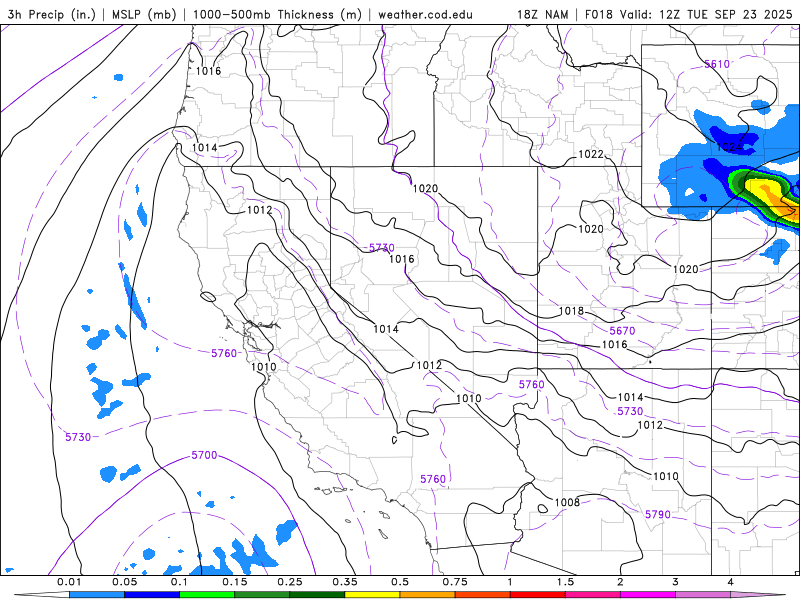
Task: Click the purple 5790 thickness label
Action: (x=658, y=514)
